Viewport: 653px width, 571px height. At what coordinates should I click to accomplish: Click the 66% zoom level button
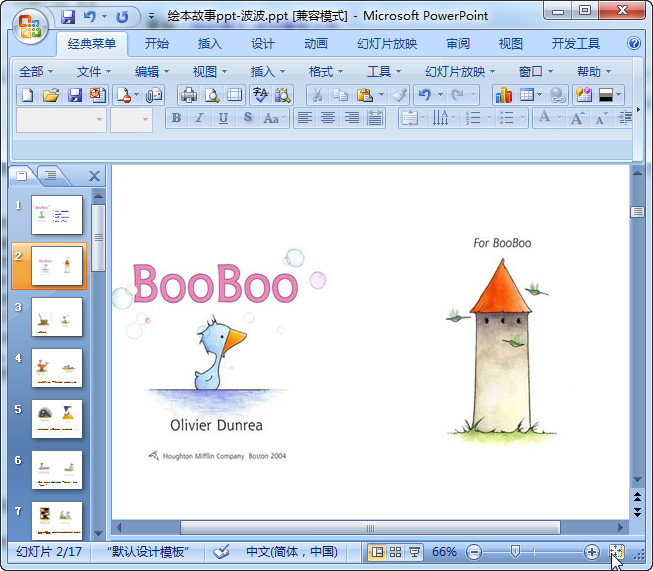(x=444, y=552)
